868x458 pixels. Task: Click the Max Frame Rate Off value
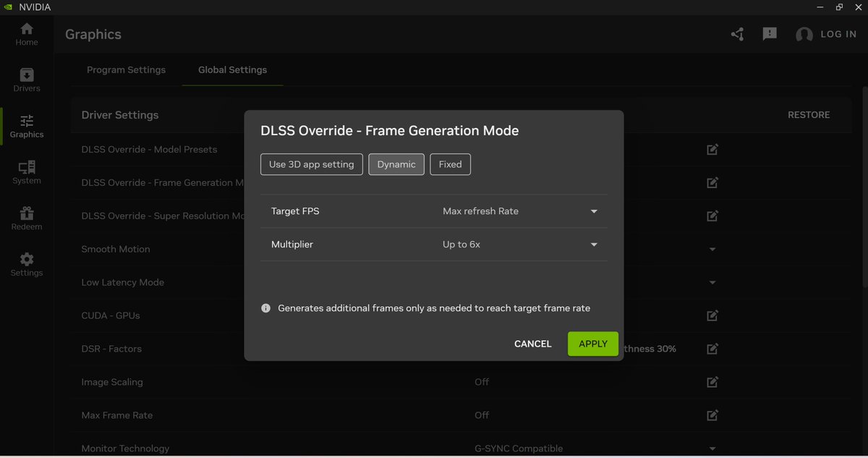[482, 415]
